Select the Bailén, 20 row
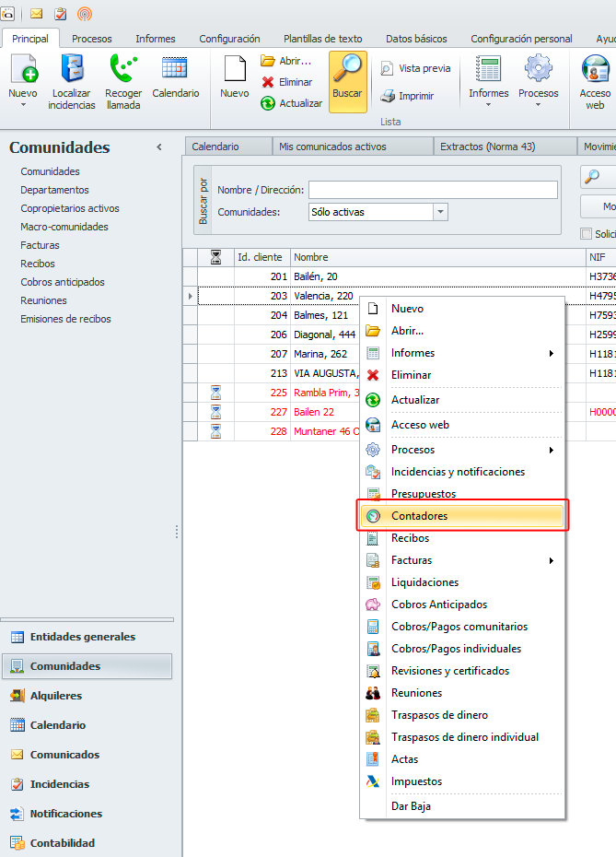616x857 pixels. [400, 276]
